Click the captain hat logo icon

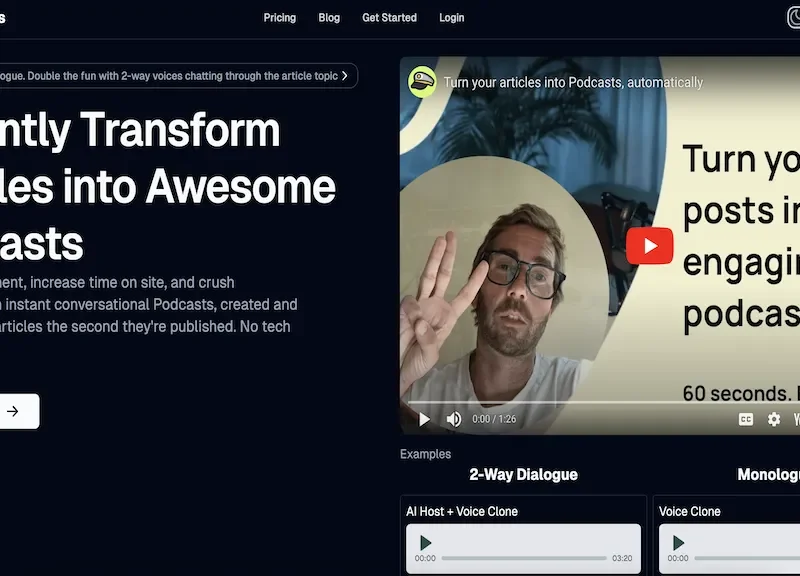[x=421, y=83]
